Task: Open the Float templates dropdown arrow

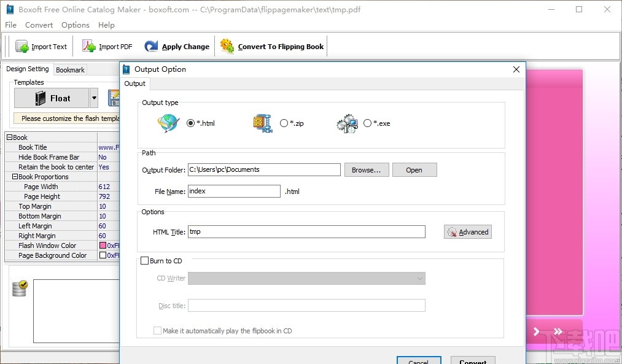Action: pyautogui.click(x=95, y=98)
